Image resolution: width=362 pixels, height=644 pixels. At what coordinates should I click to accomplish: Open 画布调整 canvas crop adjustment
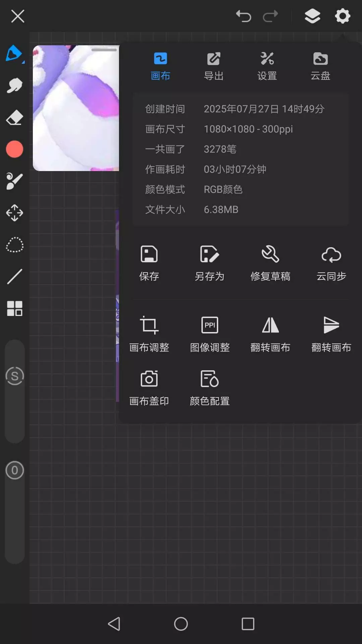(x=149, y=334)
